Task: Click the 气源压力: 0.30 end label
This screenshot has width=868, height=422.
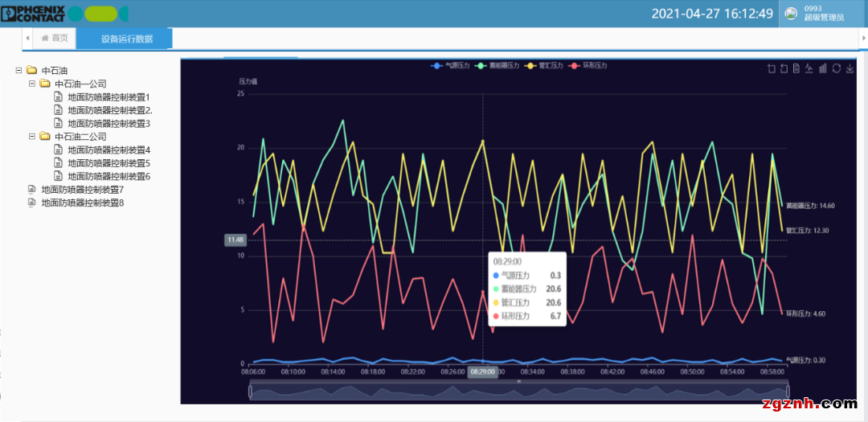Action: click(806, 360)
